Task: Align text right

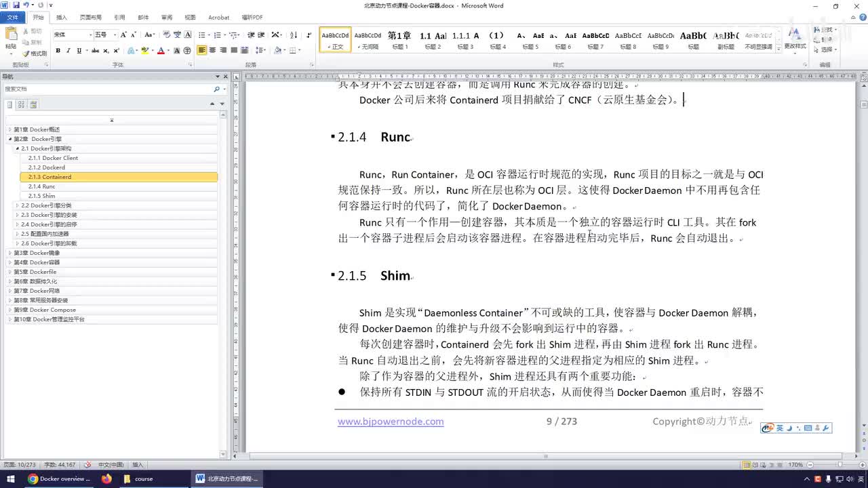Action: coord(223,50)
